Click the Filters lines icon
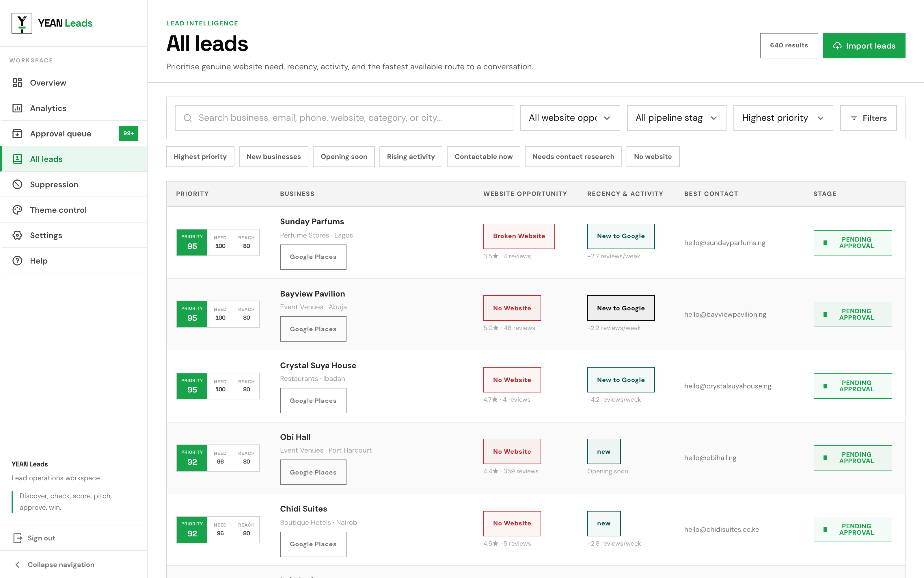Screen dimensions: 924x578 pos(854,118)
